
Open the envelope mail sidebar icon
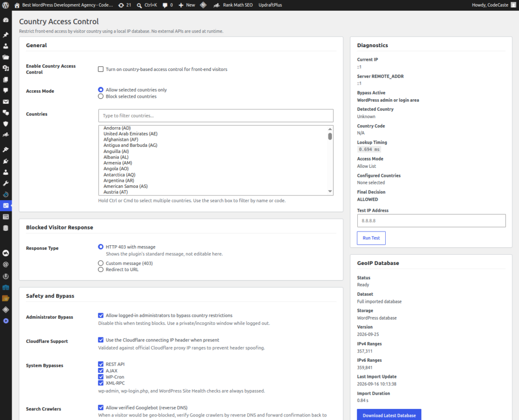6,102
